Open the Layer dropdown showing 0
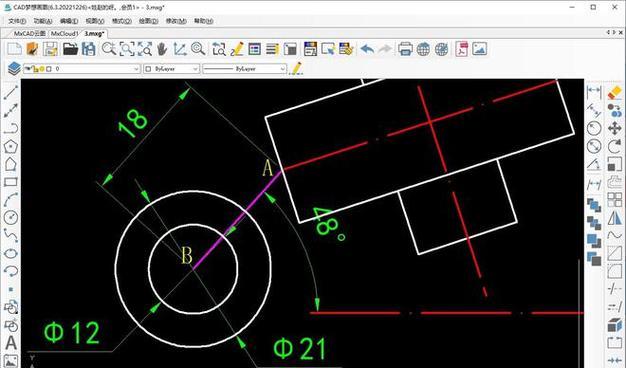626x368 pixels. coord(81,69)
